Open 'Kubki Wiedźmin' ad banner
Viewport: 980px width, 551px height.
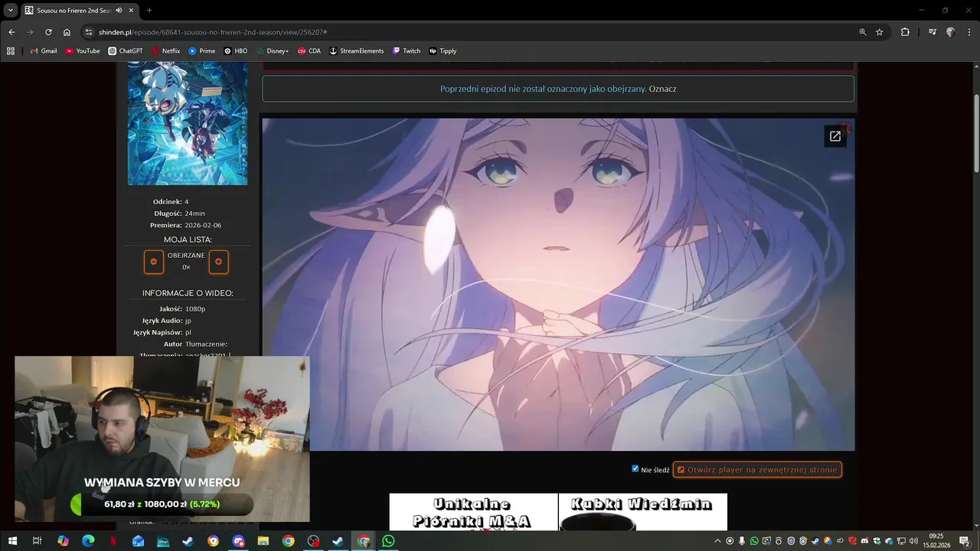tap(642, 512)
